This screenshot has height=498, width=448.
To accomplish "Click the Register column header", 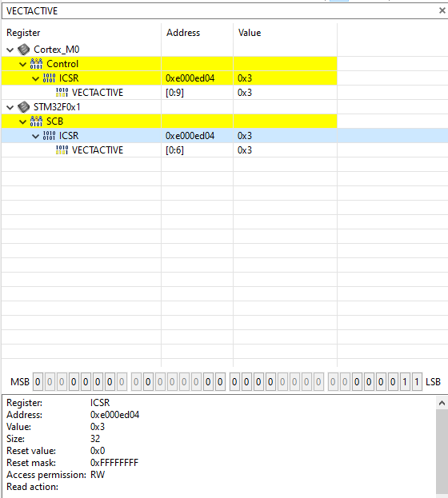I will click(x=23, y=33).
